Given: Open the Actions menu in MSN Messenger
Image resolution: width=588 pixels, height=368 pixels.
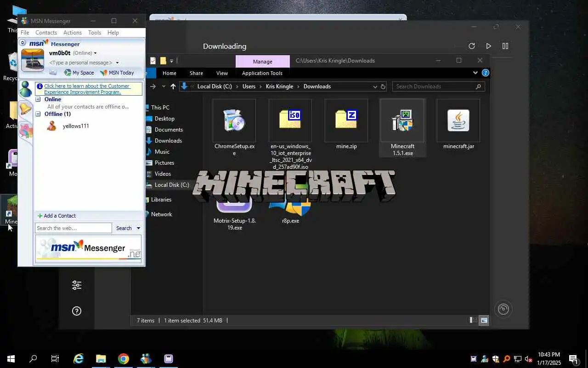Looking at the screenshot, I should (x=73, y=33).
